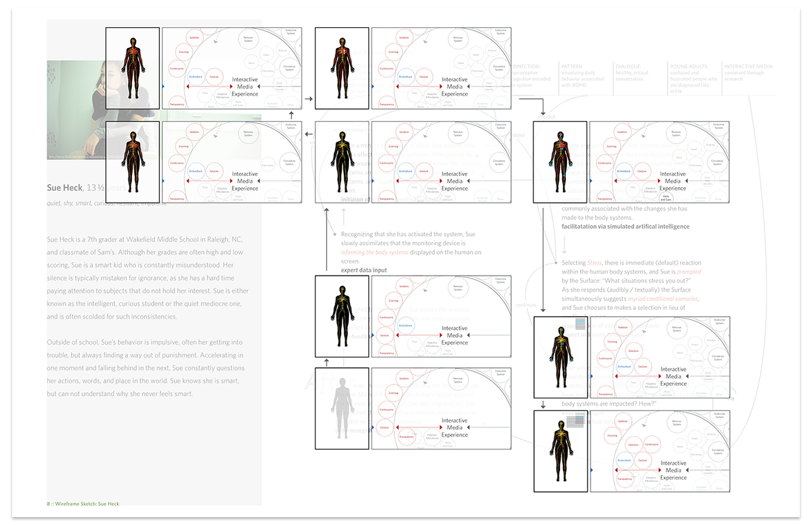Click the bold 'expert data input' label
This screenshot has width=812, height=525.
(364, 270)
